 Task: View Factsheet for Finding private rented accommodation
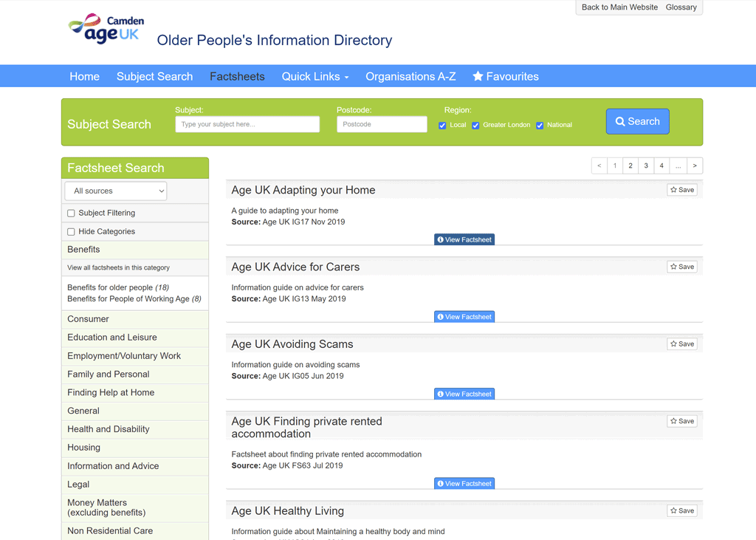[464, 483]
